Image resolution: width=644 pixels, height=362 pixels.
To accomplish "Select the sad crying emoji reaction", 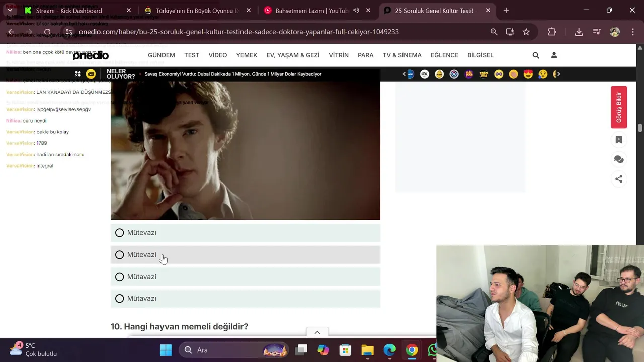I will (543, 74).
